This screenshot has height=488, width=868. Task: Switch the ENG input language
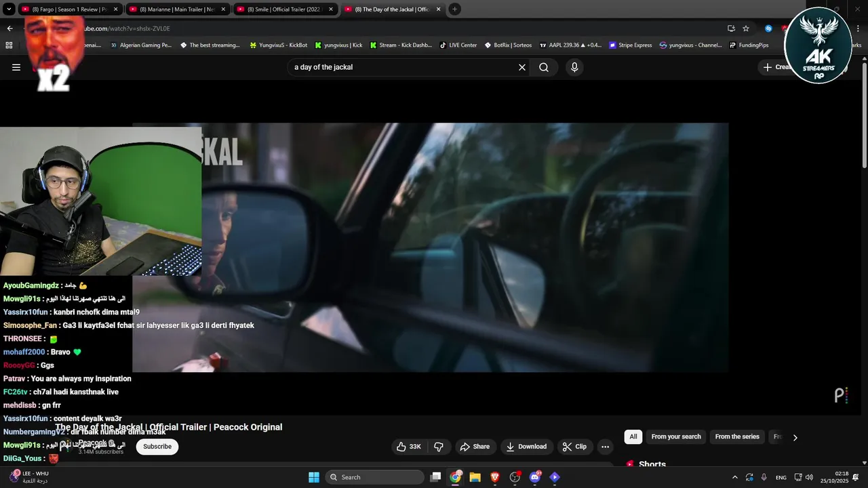[781, 477]
